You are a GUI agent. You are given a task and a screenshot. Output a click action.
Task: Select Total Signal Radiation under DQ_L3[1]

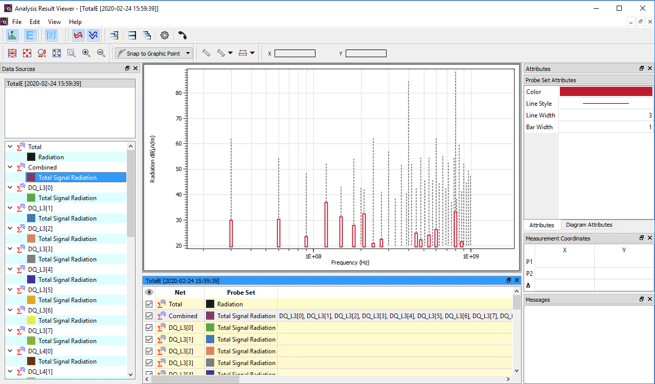[67, 219]
